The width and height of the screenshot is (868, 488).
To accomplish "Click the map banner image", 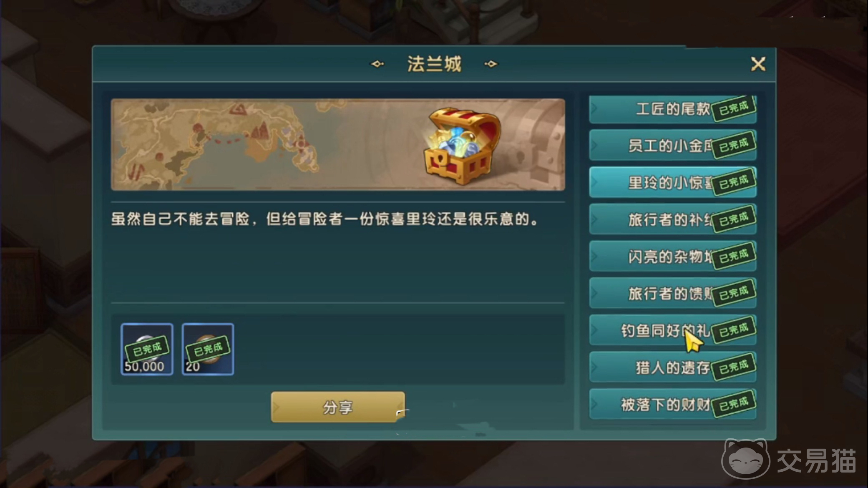I will [338, 145].
